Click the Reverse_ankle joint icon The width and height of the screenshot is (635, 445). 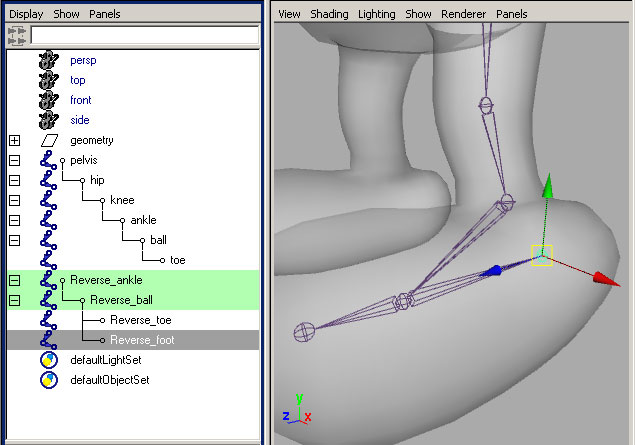click(x=47, y=280)
